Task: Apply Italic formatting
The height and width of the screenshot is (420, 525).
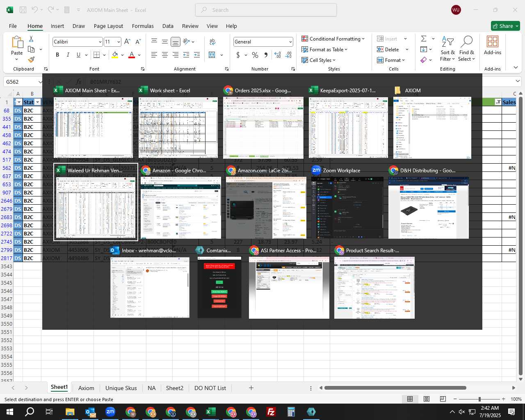Action: point(68,55)
